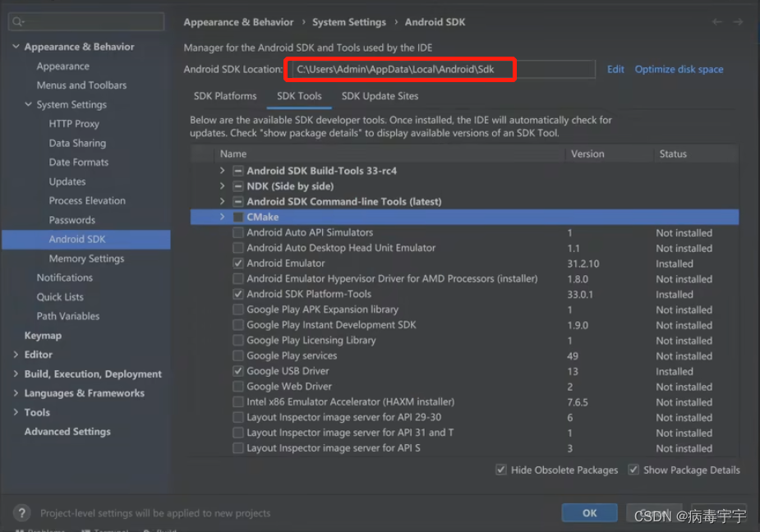Viewport: 760px width, 532px height.
Task: Expand Android SDK Command-line Tools row
Action: [222, 202]
